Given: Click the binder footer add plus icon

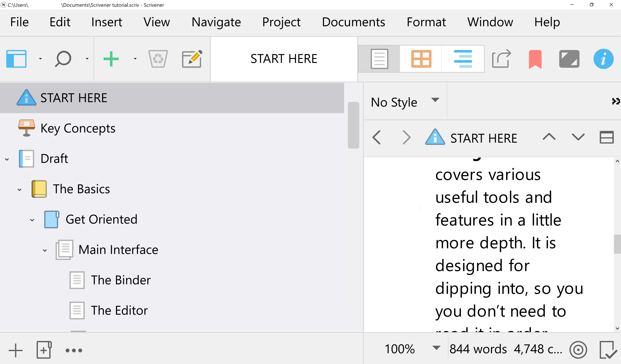Looking at the screenshot, I should click(16, 350).
